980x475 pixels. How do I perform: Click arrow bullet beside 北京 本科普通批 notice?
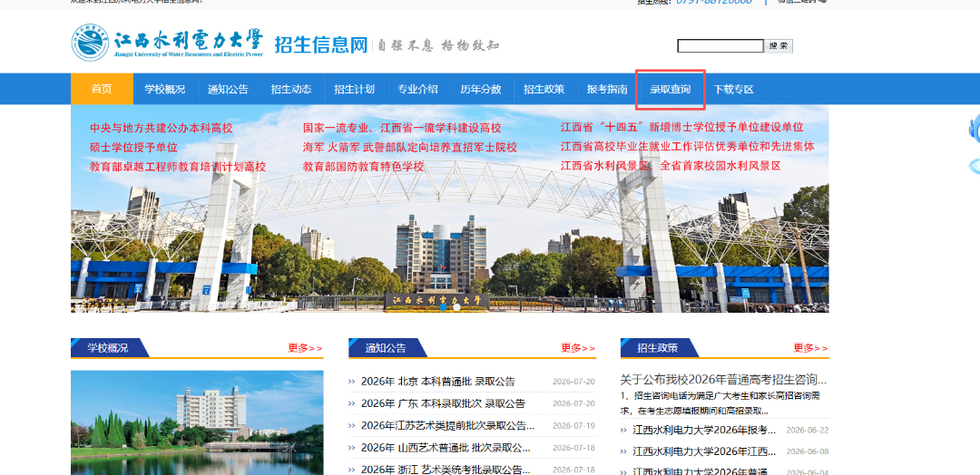click(x=351, y=382)
